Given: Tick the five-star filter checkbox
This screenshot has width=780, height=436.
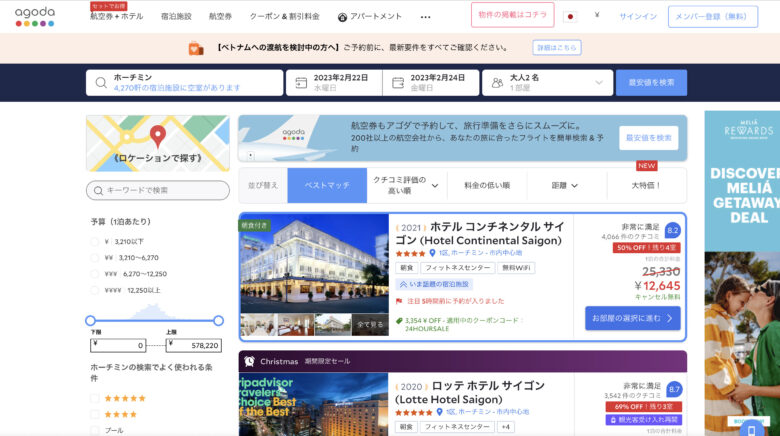Looking at the screenshot, I should point(95,398).
